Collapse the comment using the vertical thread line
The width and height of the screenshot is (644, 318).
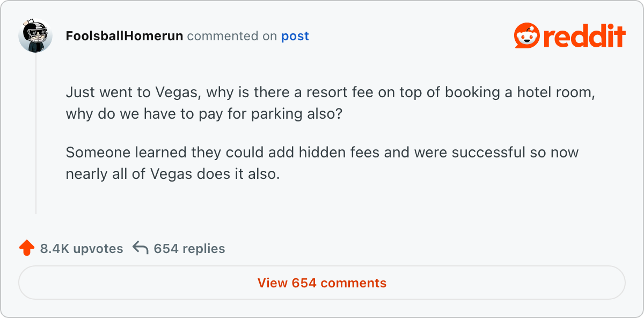(36, 134)
